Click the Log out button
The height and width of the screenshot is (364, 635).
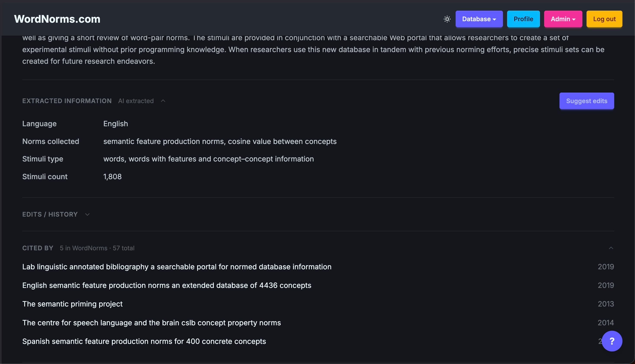pos(604,19)
